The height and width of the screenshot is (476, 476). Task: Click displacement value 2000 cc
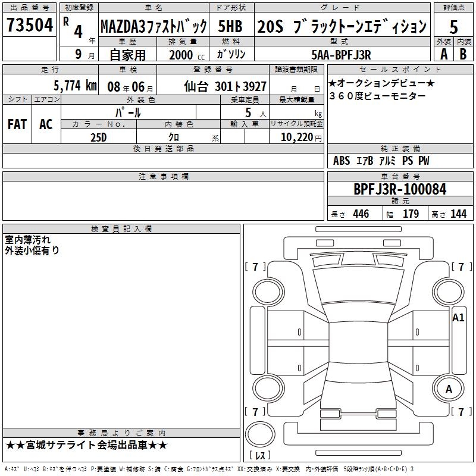(x=187, y=55)
